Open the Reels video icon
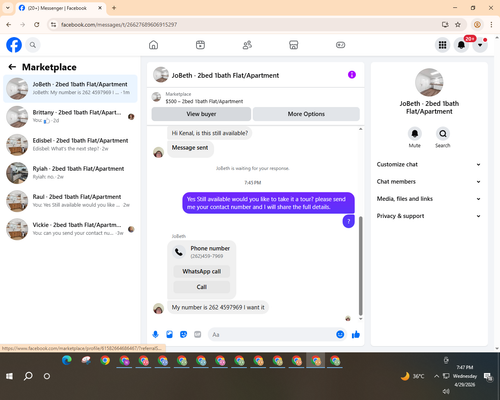This screenshot has height=400, width=500. (x=200, y=45)
